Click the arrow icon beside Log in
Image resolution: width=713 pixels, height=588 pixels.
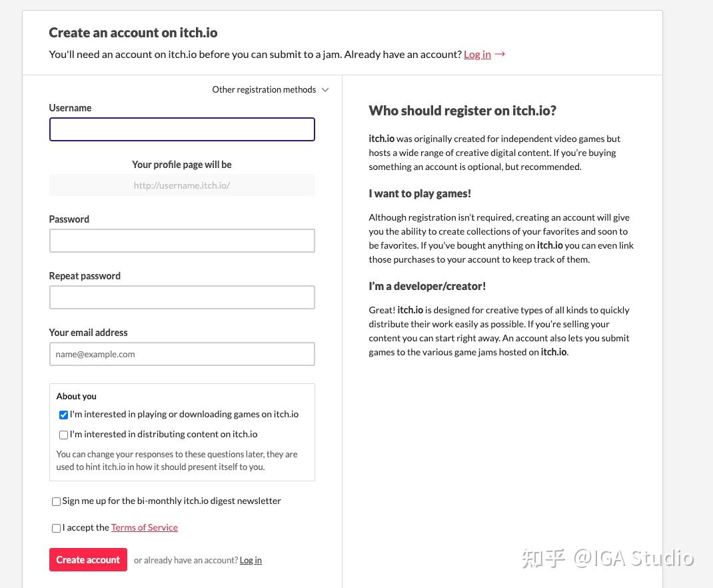point(500,54)
